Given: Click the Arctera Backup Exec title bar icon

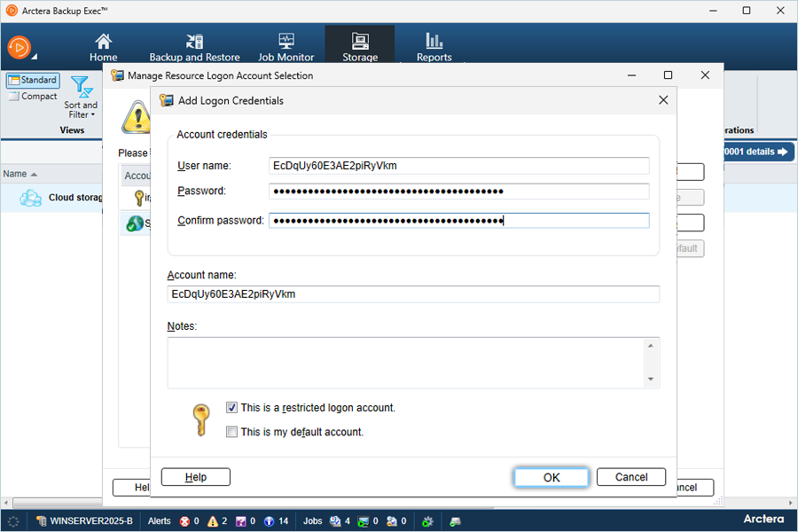Looking at the screenshot, I should point(12,11).
